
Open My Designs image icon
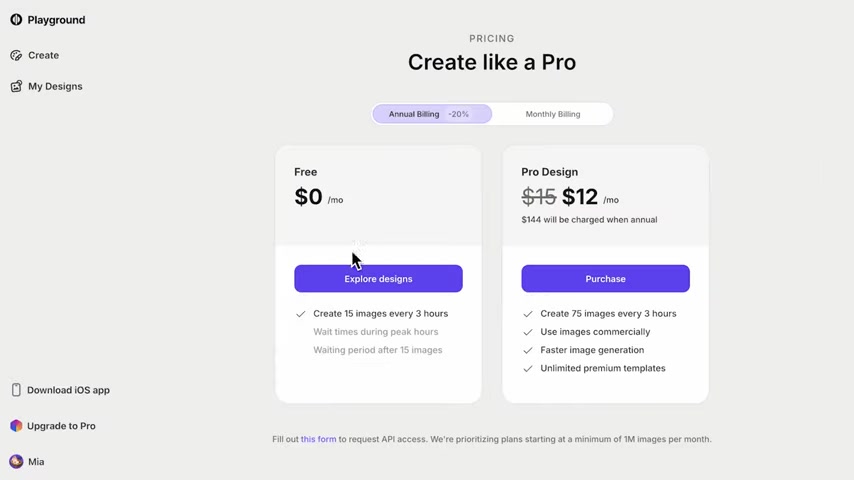click(x=16, y=86)
